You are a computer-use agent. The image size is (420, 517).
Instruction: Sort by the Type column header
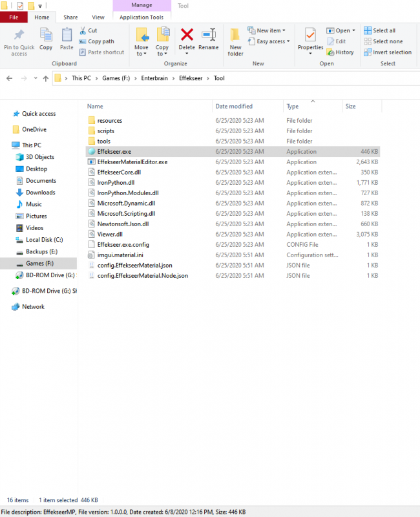click(x=313, y=107)
